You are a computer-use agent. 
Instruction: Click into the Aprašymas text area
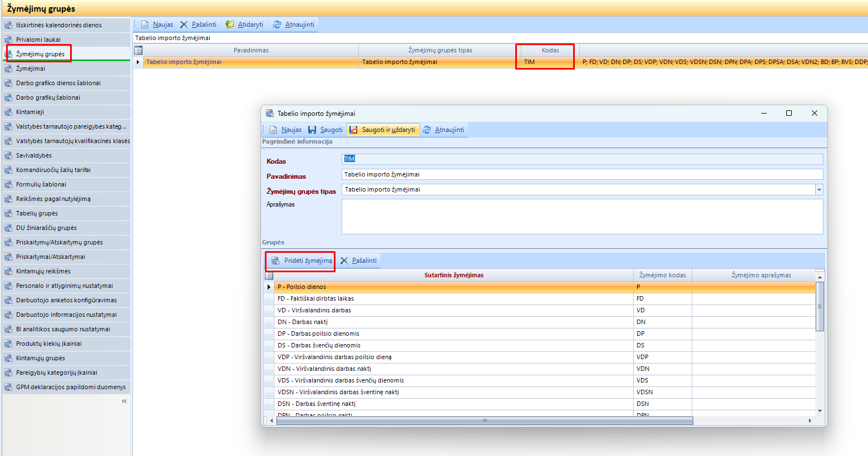(582, 217)
